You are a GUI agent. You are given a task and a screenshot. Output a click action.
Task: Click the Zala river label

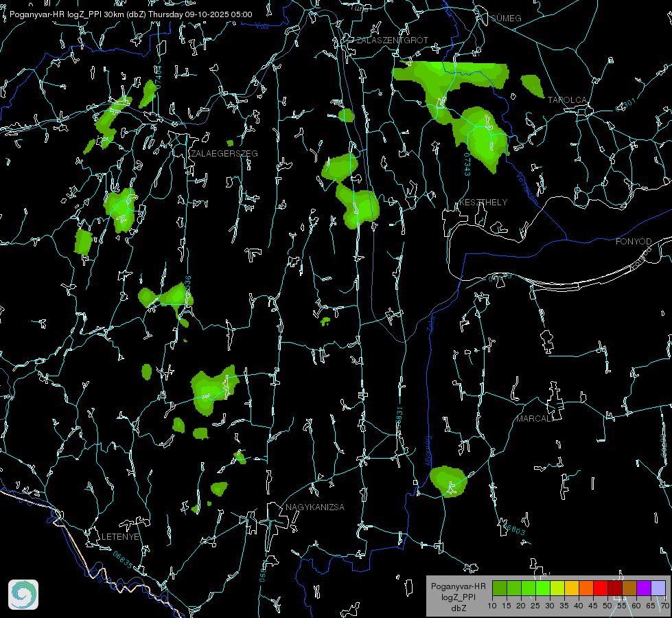pos(430,323)
